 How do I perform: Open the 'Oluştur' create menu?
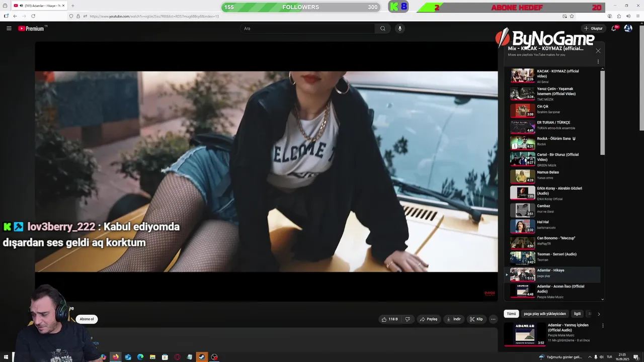click(593, 29)
